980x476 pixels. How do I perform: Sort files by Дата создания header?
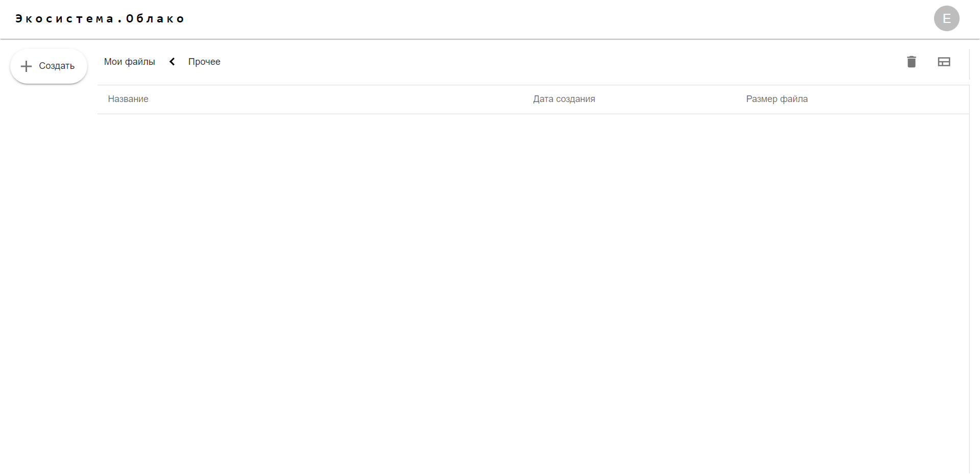pyautogui.click(x=564, y=99)
